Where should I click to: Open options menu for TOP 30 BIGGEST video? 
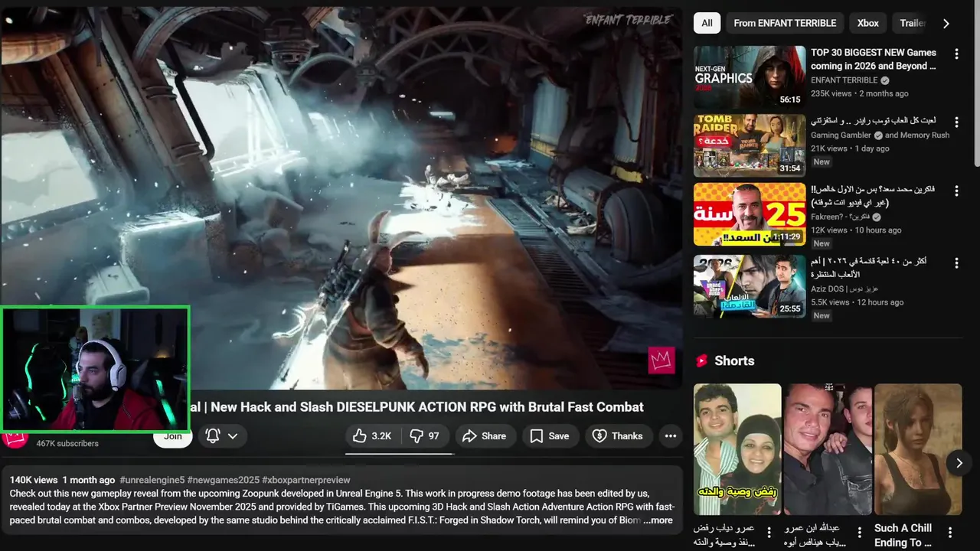956,54
